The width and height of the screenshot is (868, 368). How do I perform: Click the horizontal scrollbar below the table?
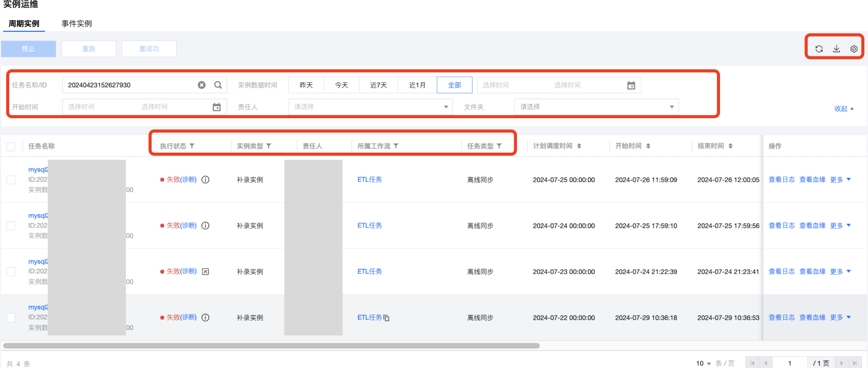point(271,346)
